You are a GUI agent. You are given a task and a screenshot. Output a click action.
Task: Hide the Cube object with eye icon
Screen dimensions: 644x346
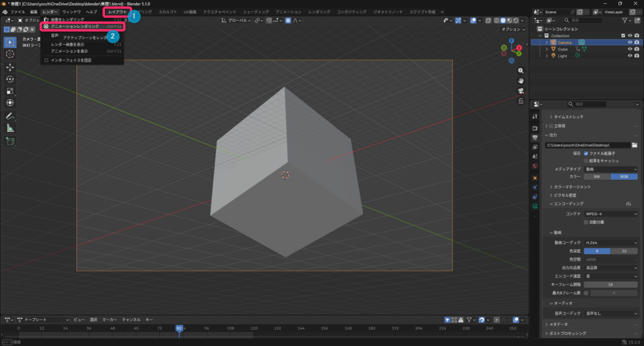click(x=629, y=49)
